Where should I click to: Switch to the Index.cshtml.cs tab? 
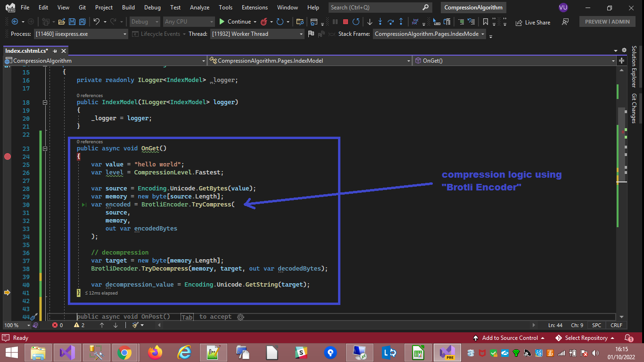[x=27, y=51]
